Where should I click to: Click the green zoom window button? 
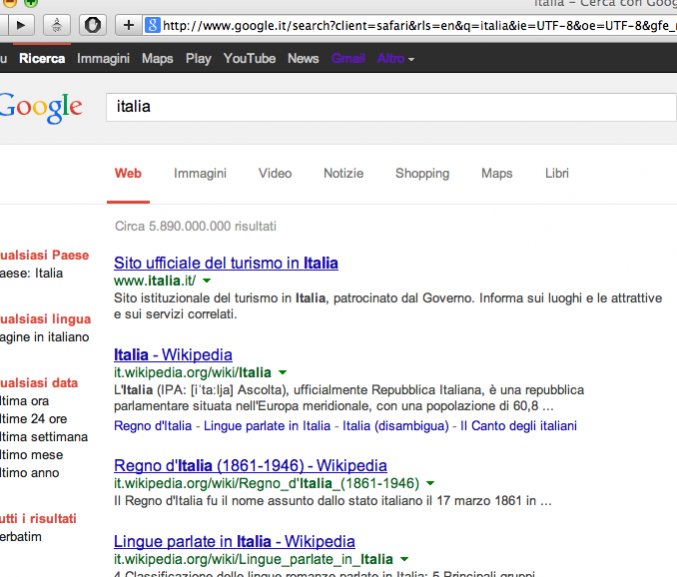point(30,3)
